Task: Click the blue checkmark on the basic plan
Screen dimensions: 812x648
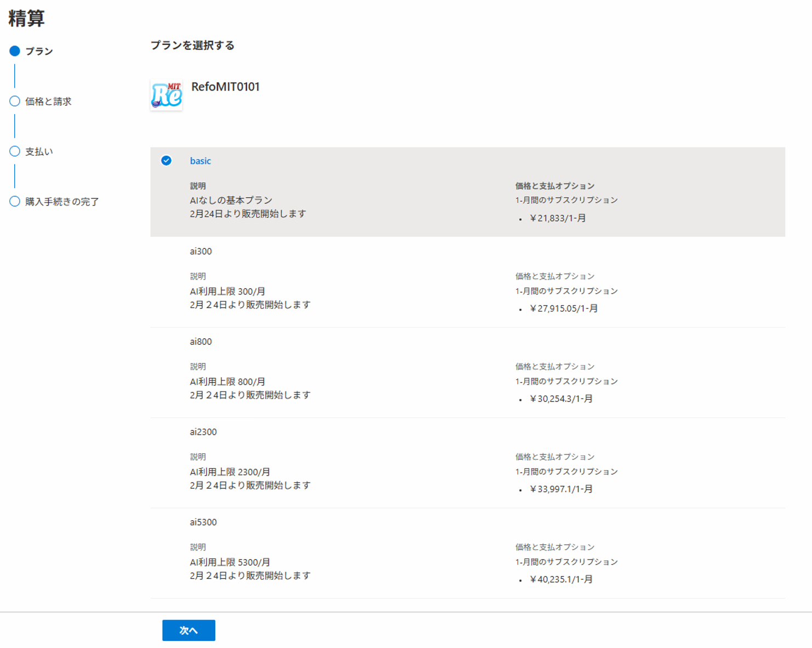Action: 165,161
